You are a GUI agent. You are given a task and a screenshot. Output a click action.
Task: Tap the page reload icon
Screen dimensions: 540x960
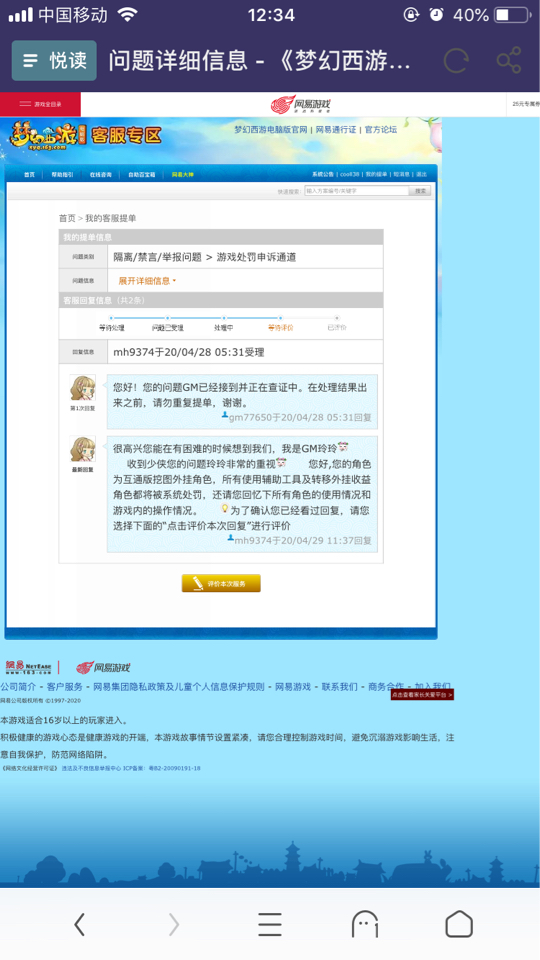456,61
